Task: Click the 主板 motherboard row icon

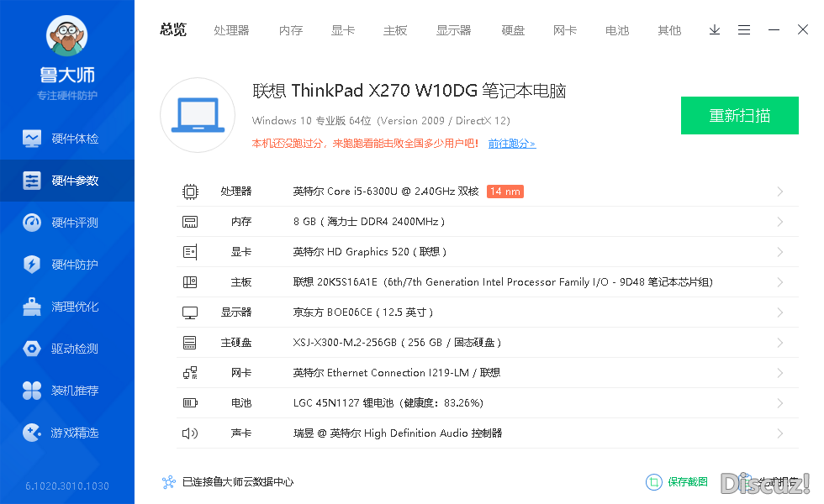Action: tap(190, 282)
